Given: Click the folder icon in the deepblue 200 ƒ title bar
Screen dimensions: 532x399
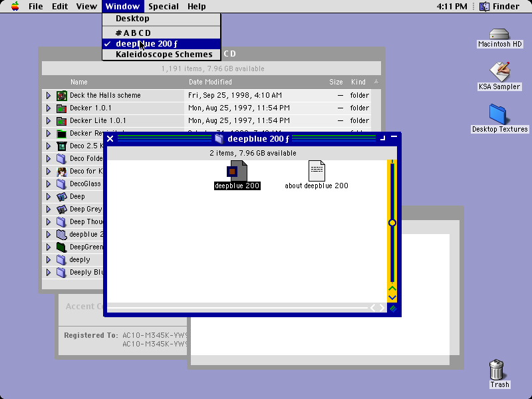Looking at the screenshot, I should click(219, 139).
